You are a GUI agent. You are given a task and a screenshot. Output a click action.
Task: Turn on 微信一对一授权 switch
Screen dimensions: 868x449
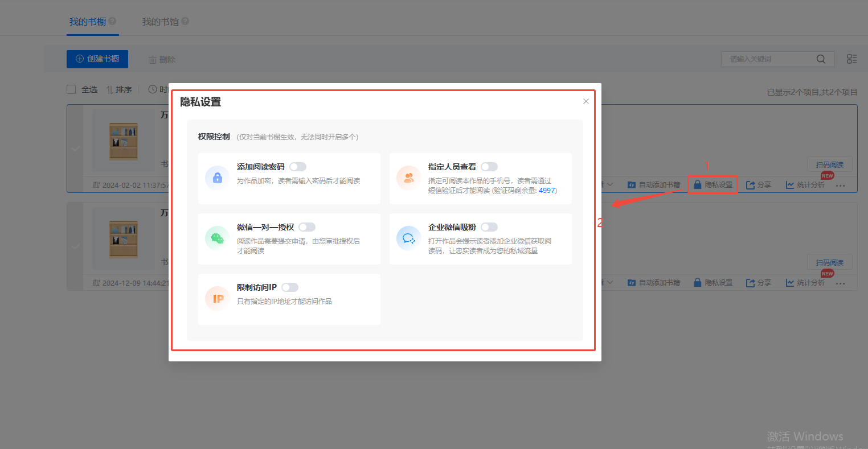(x=306, y=227)
